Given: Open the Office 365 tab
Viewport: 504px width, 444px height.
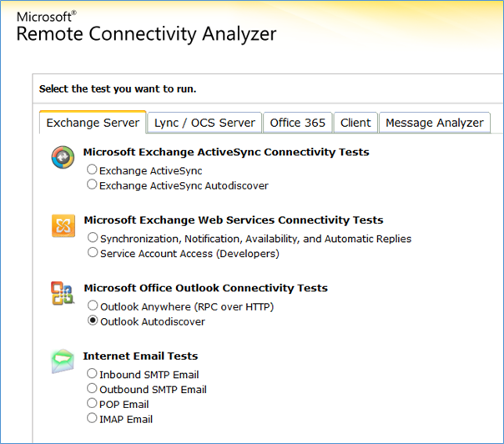Looking at the screenshot, I should pyautogui.click(x=297, y=123).
